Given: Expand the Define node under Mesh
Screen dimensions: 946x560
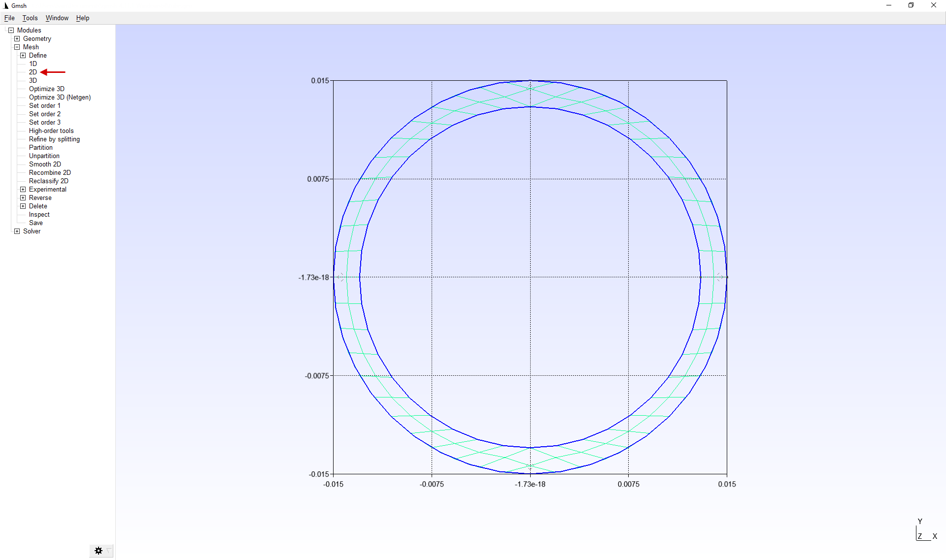Looking at the screenshot, I should click(x=23, y=56).
